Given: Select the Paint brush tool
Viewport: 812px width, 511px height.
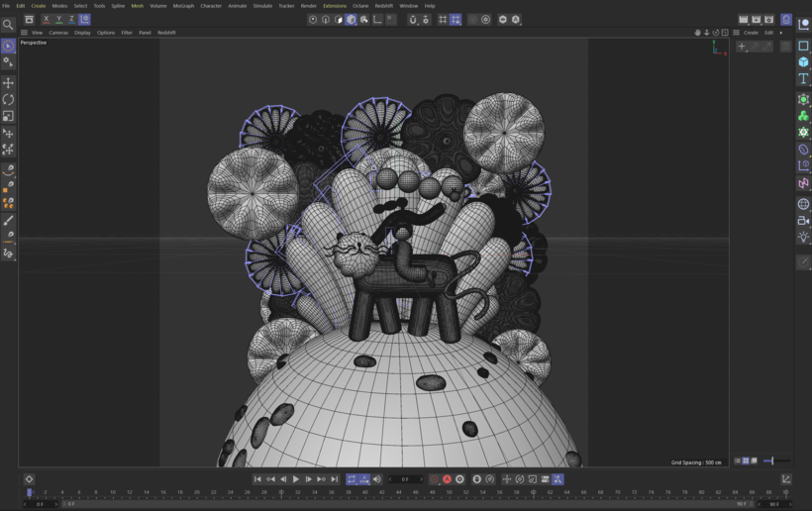Looking at the screenshot, I should pyautogui.click(x=8, y=221).
